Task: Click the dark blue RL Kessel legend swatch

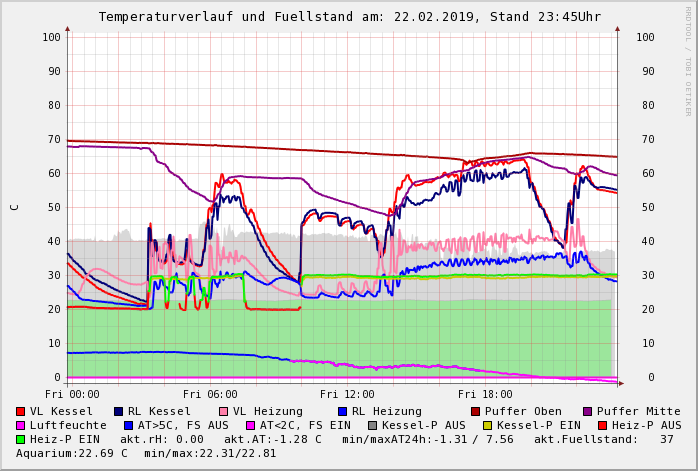Action: point(119,411)
